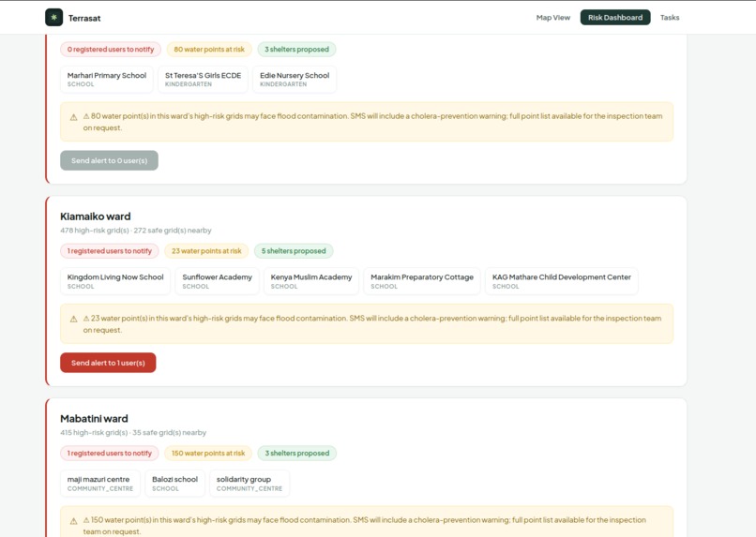Screen dimensions: 756x537
Task: Select Kiamaiko 1 registered users to notify badge
Action: 110,251
